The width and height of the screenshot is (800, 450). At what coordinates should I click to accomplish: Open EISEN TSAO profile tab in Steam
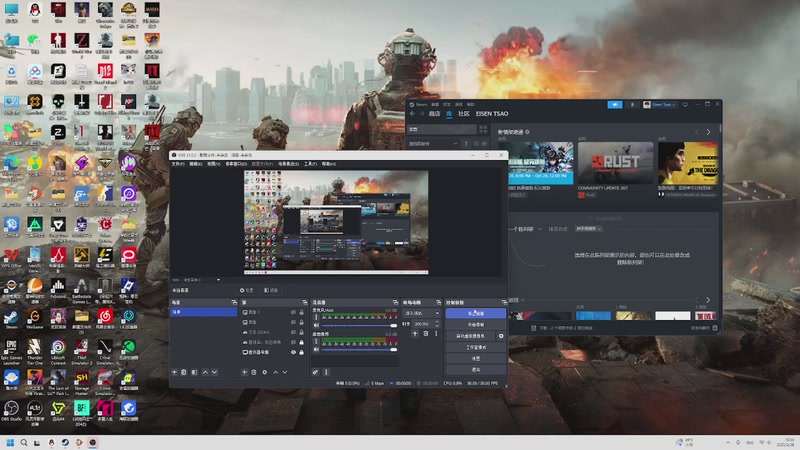coord(492,114)
